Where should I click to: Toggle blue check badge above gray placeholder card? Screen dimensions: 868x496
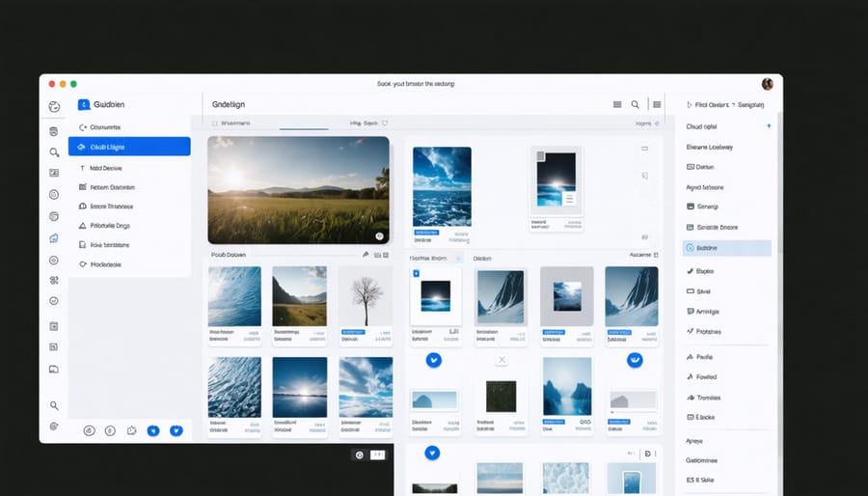point(635,360)
